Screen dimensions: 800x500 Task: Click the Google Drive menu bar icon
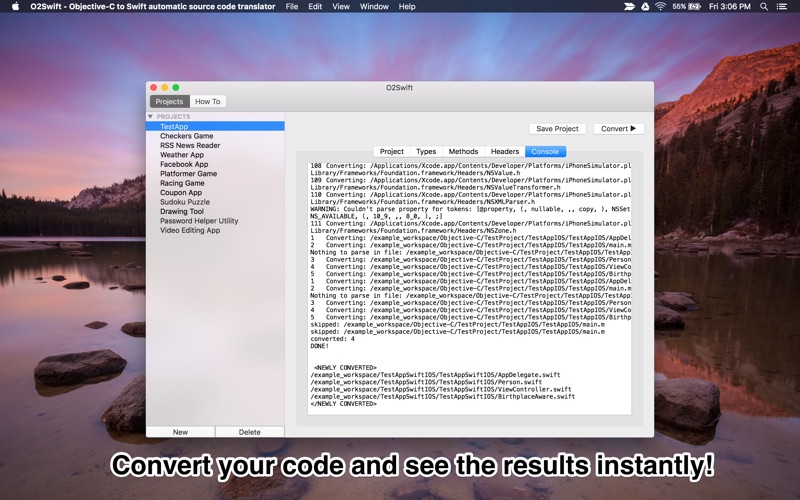645,6
